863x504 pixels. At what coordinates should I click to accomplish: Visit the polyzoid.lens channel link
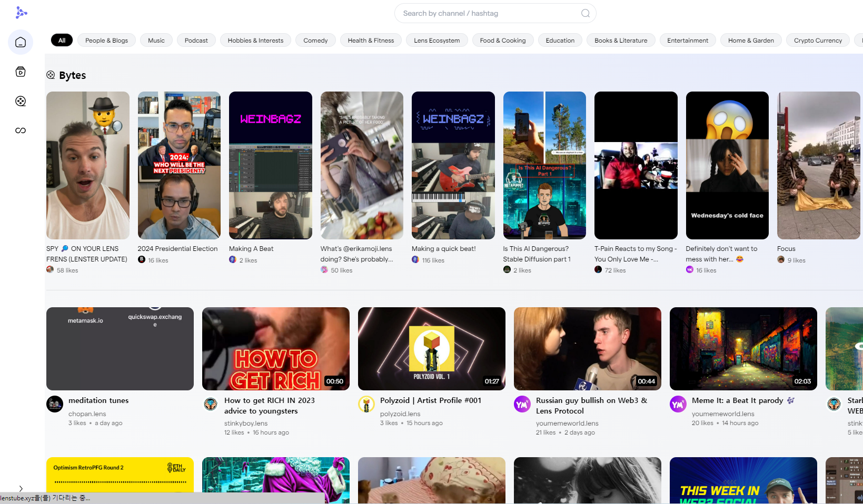(400, 414)
